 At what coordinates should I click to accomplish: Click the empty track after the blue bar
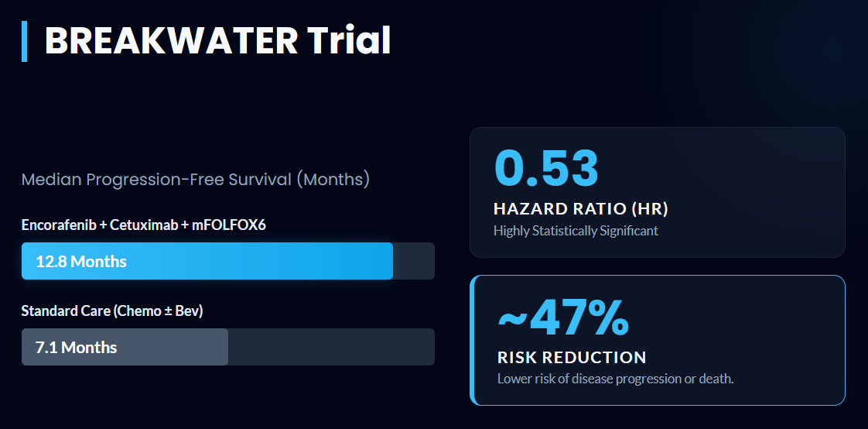point(414,261)
